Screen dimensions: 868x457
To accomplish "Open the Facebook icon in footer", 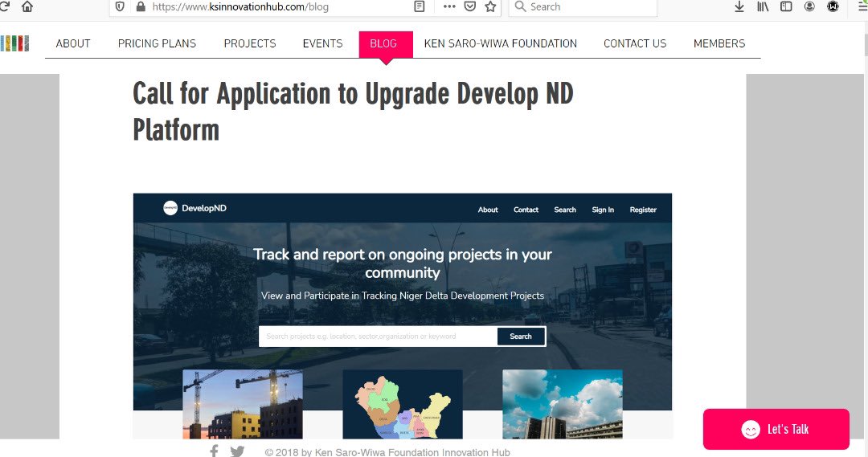I will coord(214,451).
